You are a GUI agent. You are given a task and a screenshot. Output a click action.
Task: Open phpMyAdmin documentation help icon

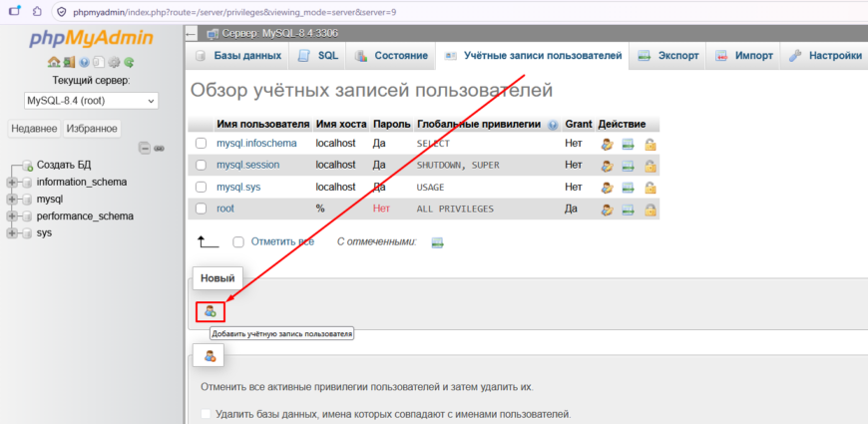[84, 63]
